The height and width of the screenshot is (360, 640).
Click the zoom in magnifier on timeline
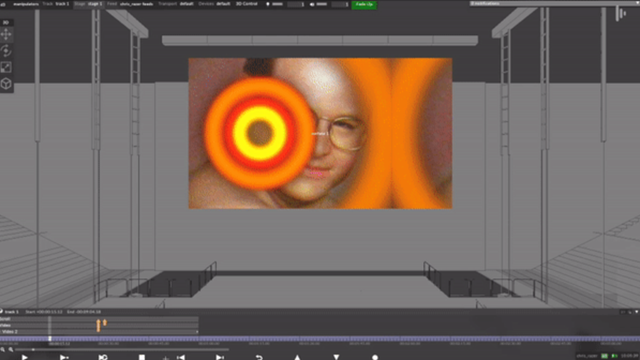point(11,349)
